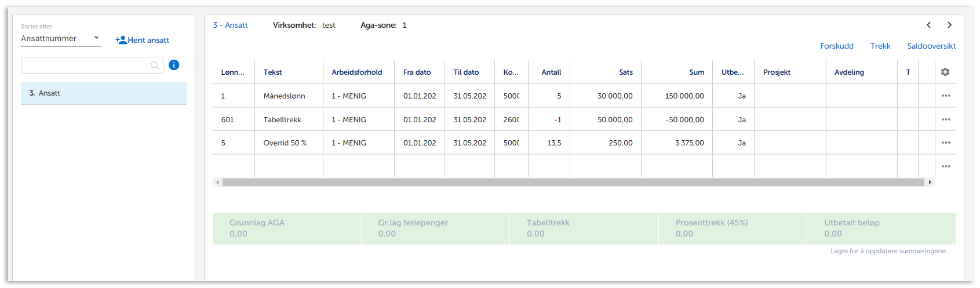Open the Forskudd link
Viewport: 980px width, 288px height.
click(836, 46)
